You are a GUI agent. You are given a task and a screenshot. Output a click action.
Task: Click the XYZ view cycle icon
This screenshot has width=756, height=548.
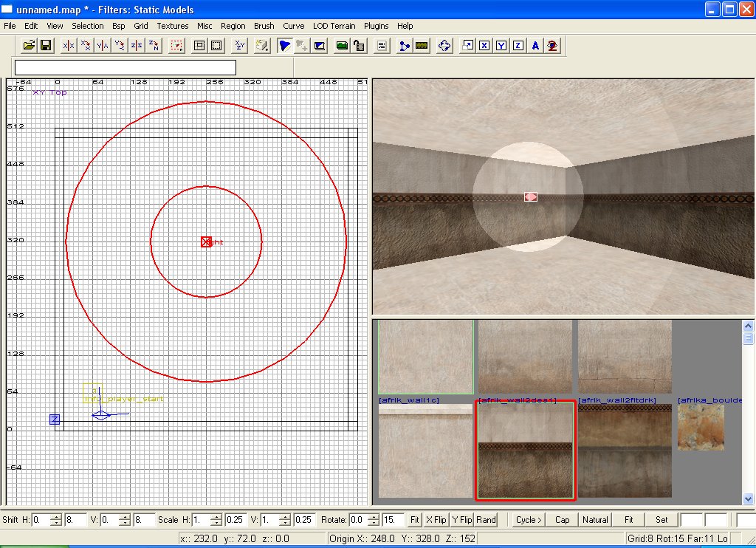coord(240,46)
